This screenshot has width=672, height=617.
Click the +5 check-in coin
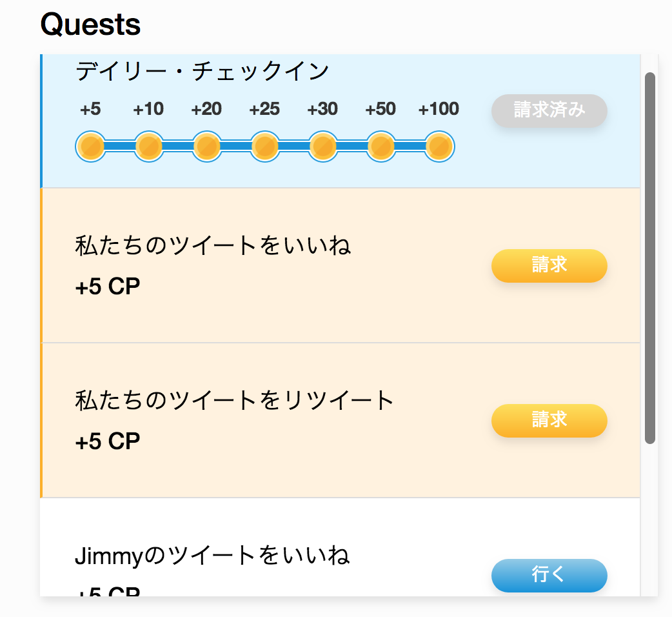[x=90, y=147]
